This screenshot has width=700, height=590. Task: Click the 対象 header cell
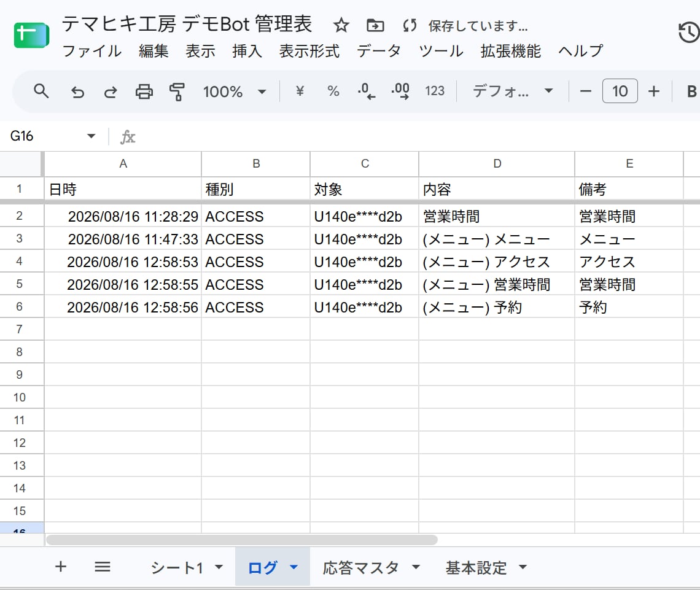click(x=365, y=189)
